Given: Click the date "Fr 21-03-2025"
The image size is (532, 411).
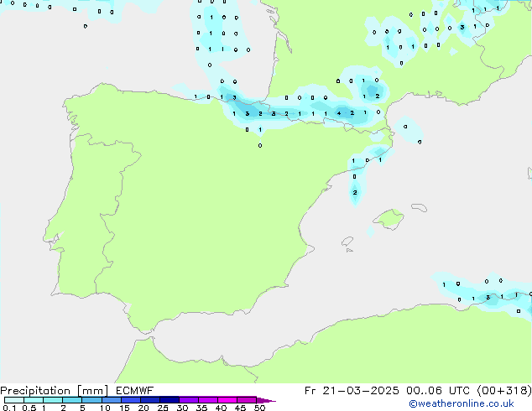Looking at the screenshot, I should [352, 391].
